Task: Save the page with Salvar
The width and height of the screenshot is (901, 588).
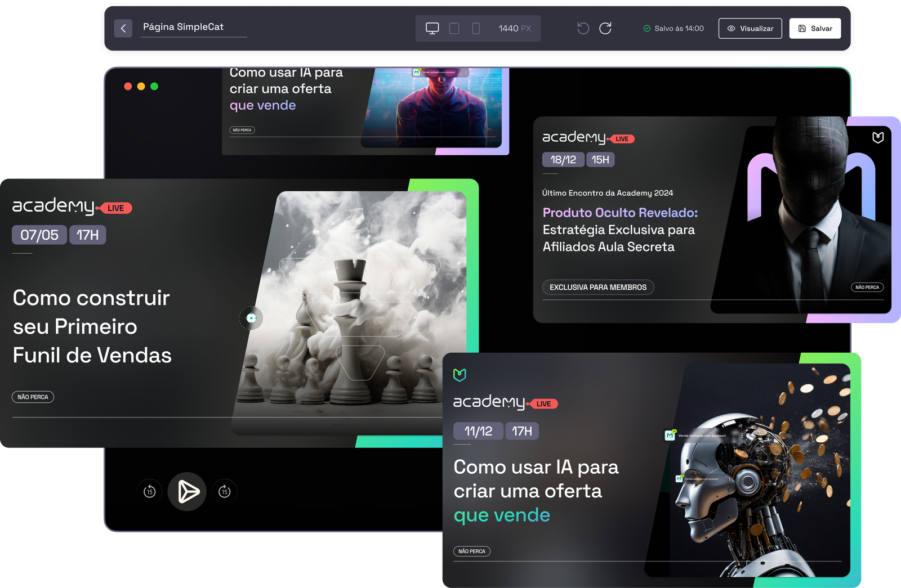Action: 815,28
